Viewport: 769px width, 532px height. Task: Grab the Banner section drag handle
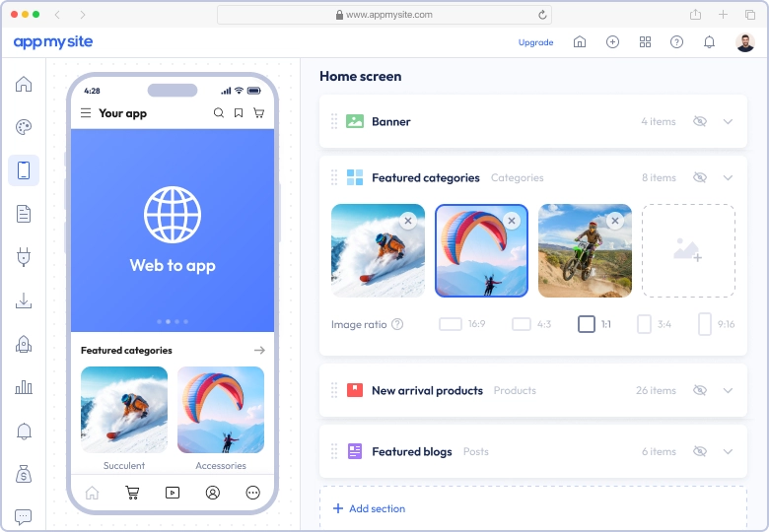334,121
